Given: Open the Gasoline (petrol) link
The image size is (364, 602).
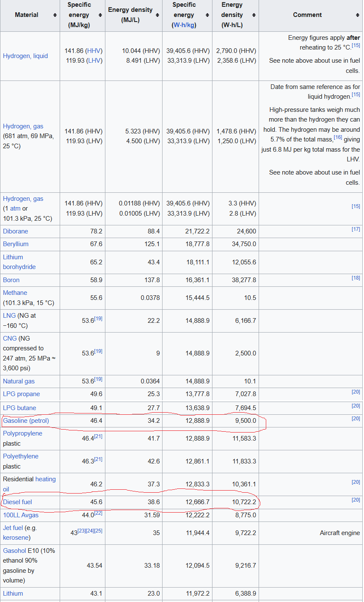Looking at the screenshot, I should pos(26,421).
